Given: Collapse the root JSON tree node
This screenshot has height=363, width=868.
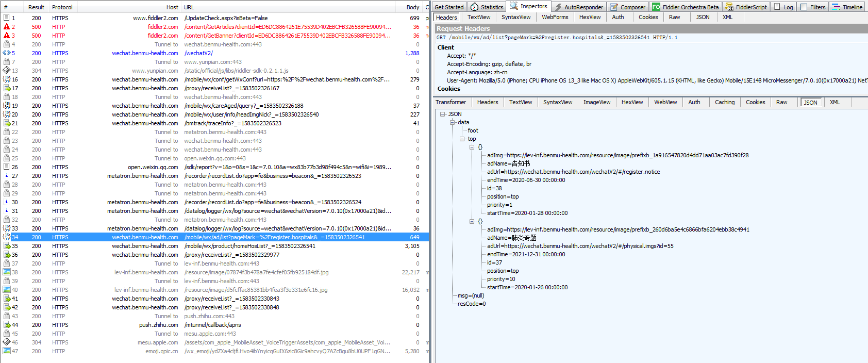Looking at the screenshot, I should (x=442, y=114).
